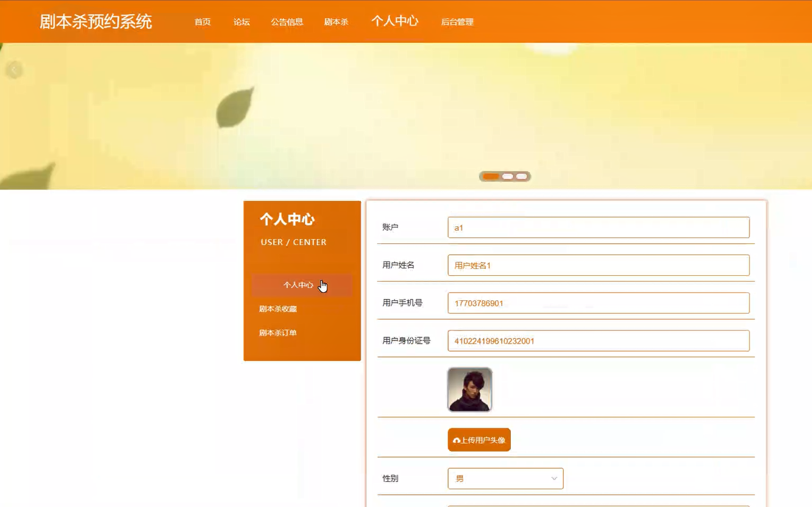Select the first carousel indicator dot
The height and width of the screenshot is (507, 812).
point(491,176)
